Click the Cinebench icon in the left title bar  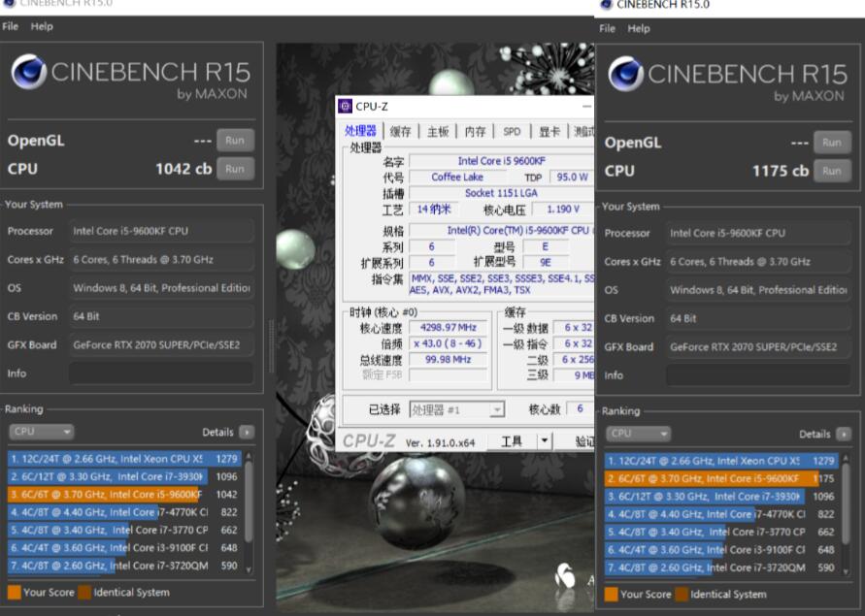(9, 3)
